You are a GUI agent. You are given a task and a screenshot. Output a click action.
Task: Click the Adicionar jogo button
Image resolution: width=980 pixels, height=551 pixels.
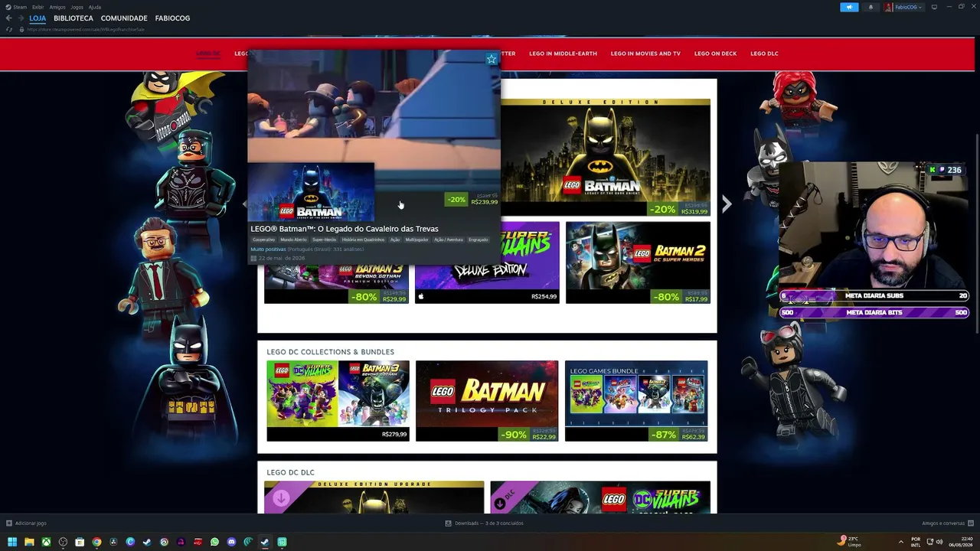[x=26, y=523]
